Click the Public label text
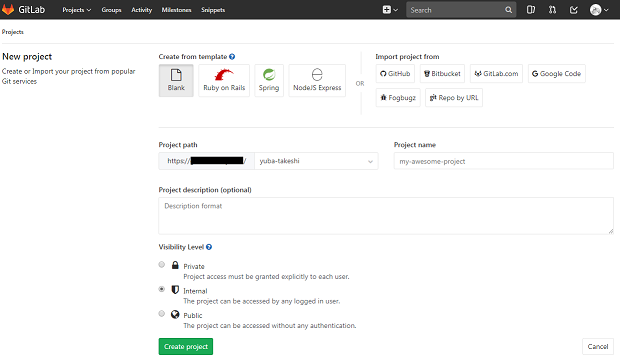 pyautogui.click(x=193, y=315)
